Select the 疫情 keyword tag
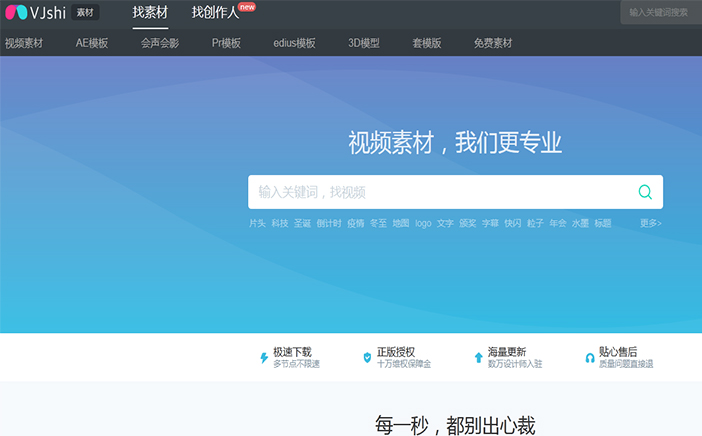The image size is (702, 436). [356, 223]
